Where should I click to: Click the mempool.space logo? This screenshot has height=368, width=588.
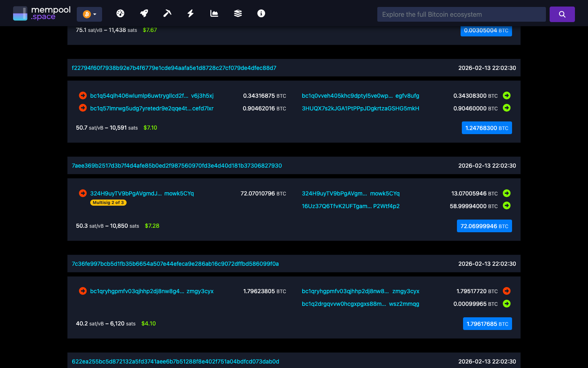41,13
